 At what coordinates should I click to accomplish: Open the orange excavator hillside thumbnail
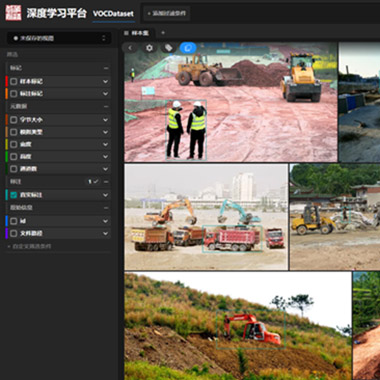[x=238, y=326]
